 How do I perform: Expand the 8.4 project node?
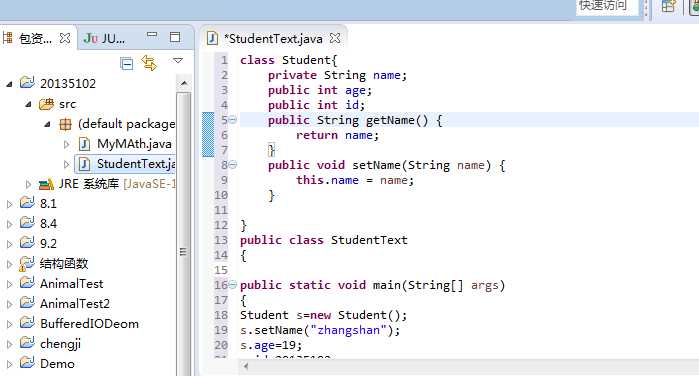9,224
